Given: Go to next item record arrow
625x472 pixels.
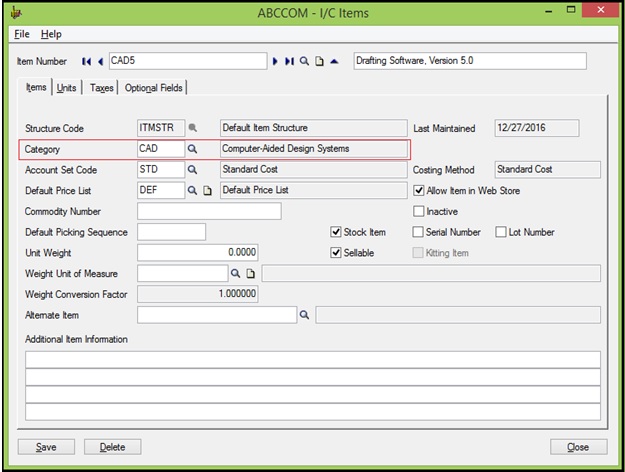Looking at the screenshot, I should 275,61.
